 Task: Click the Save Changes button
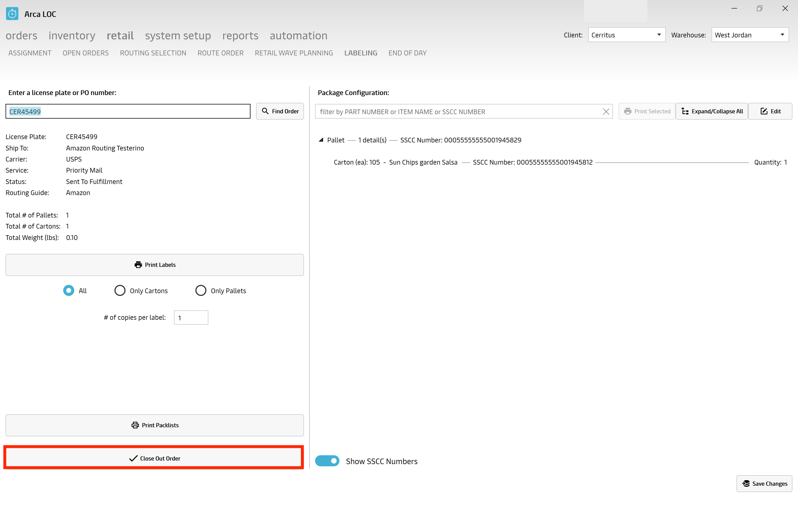764,484
